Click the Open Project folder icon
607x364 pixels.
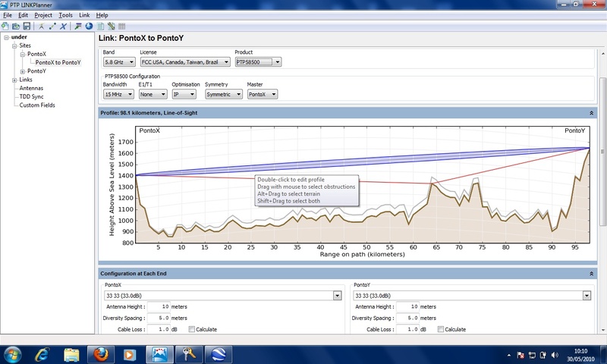(15, 26)
